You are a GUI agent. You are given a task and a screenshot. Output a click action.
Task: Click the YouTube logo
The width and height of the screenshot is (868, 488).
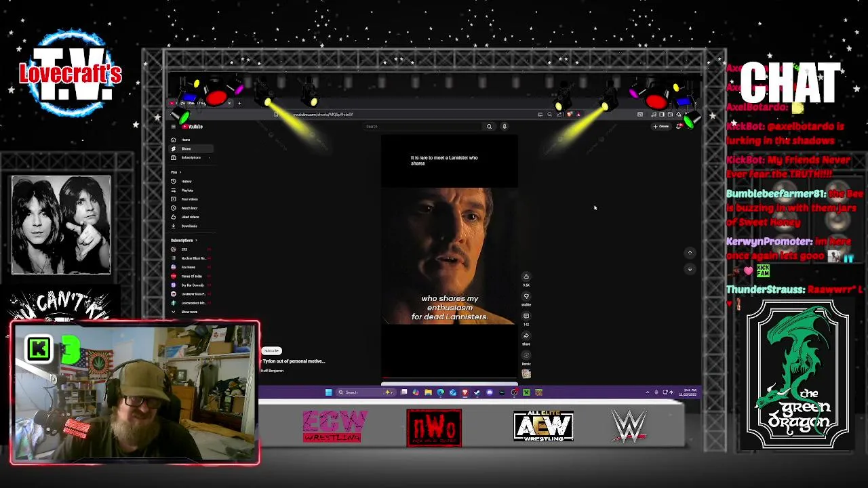click(x=193, y=126)
